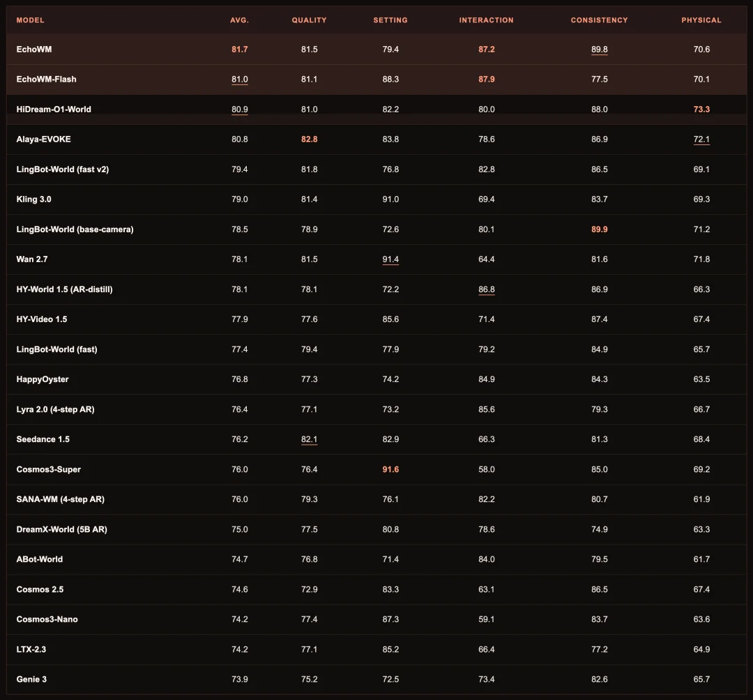Click EchoWM average score 81.7

pyautogui.click(x=240, y=50)
